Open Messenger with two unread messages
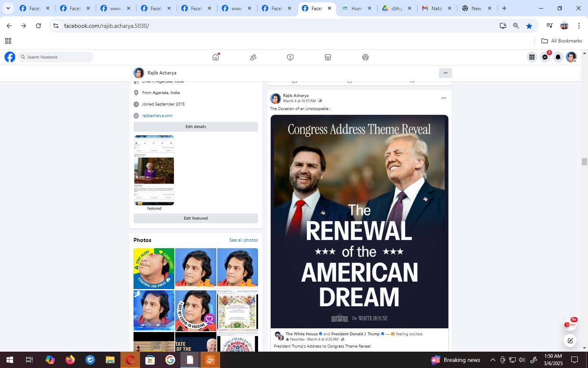588x368 pixels. click(545, 57)
